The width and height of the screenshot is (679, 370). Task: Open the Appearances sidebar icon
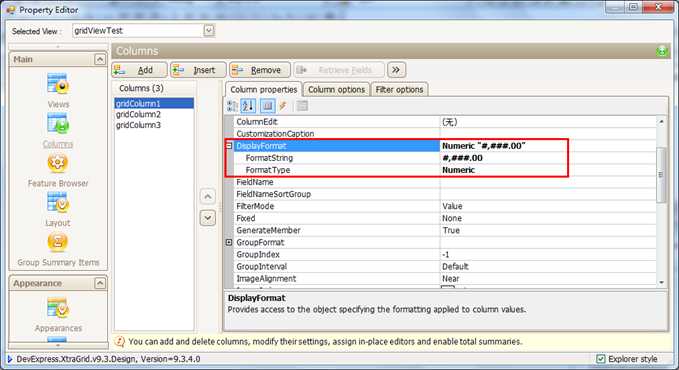coord(58,308)
